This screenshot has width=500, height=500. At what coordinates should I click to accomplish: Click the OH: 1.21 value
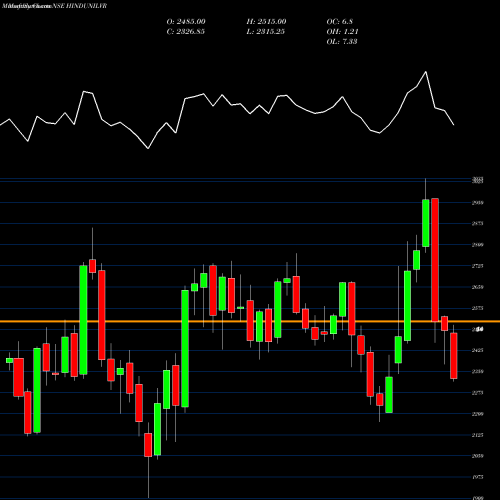click(342, 32)
